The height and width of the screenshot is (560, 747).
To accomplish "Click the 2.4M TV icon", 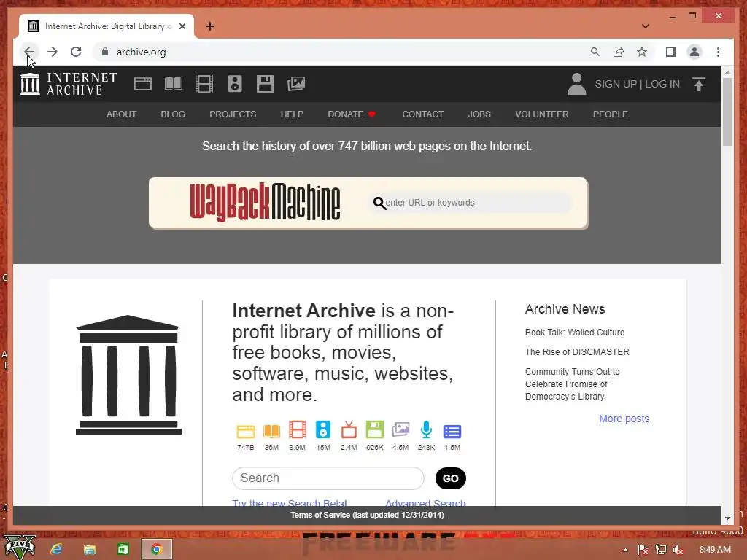I will [x=349, y=430].
